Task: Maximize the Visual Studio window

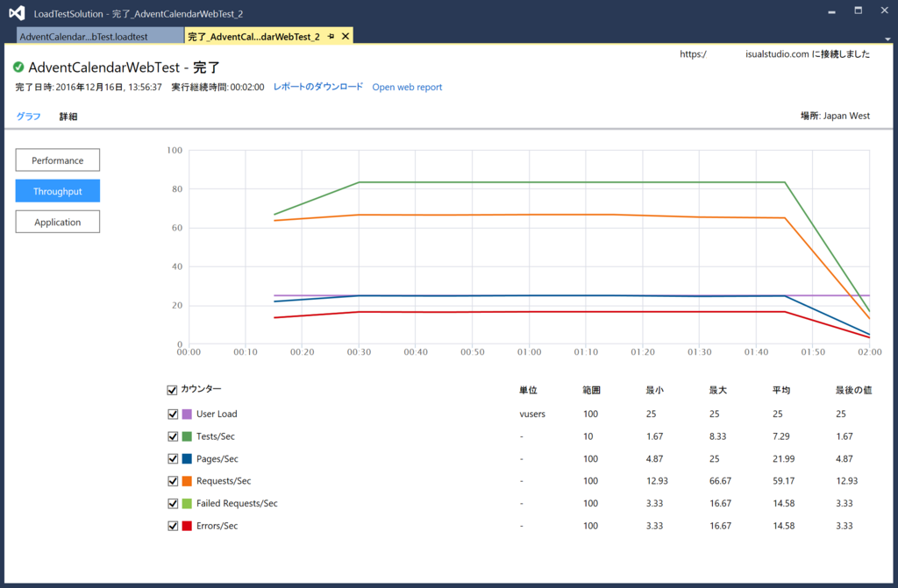Action: 858,11
